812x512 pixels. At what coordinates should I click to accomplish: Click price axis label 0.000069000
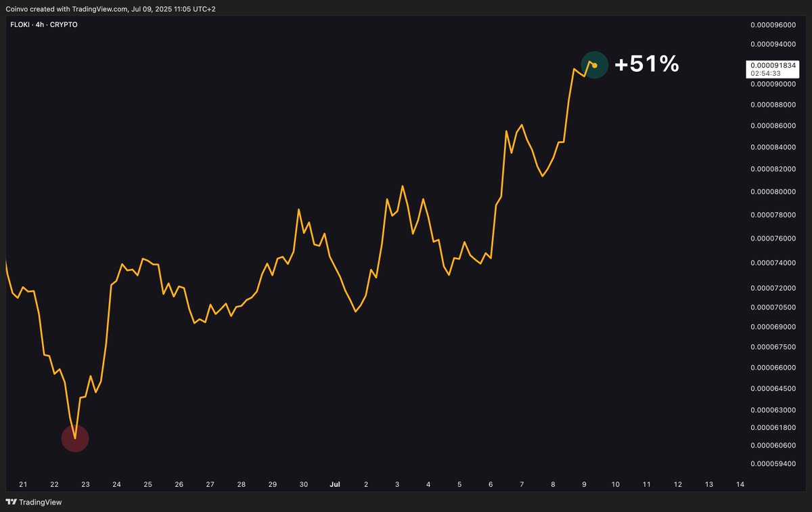(775, 326)
